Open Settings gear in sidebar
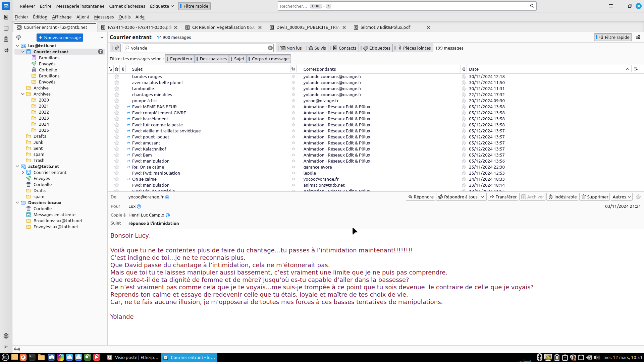Image resolution: width=644 pixels, height=362 pixels. (x=6, y=336)
